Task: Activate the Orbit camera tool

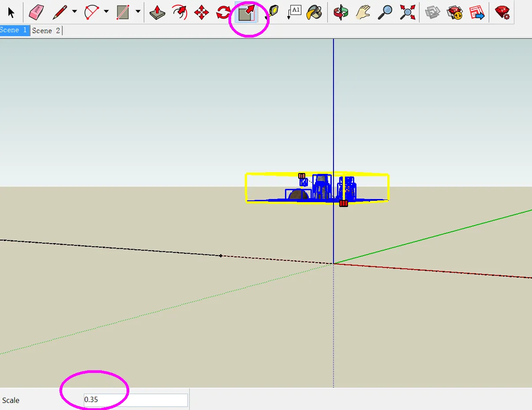Action: click(341, 12)
